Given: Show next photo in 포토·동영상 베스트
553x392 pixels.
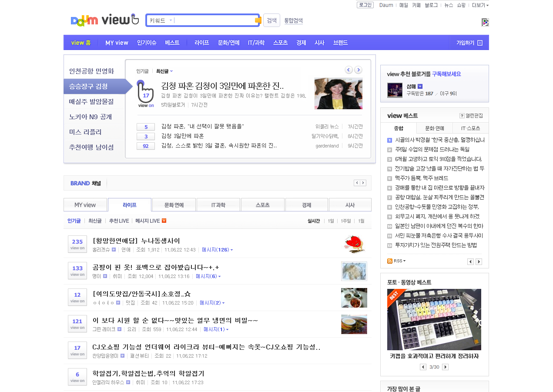Looking at the screenshot, I should 445,367.
